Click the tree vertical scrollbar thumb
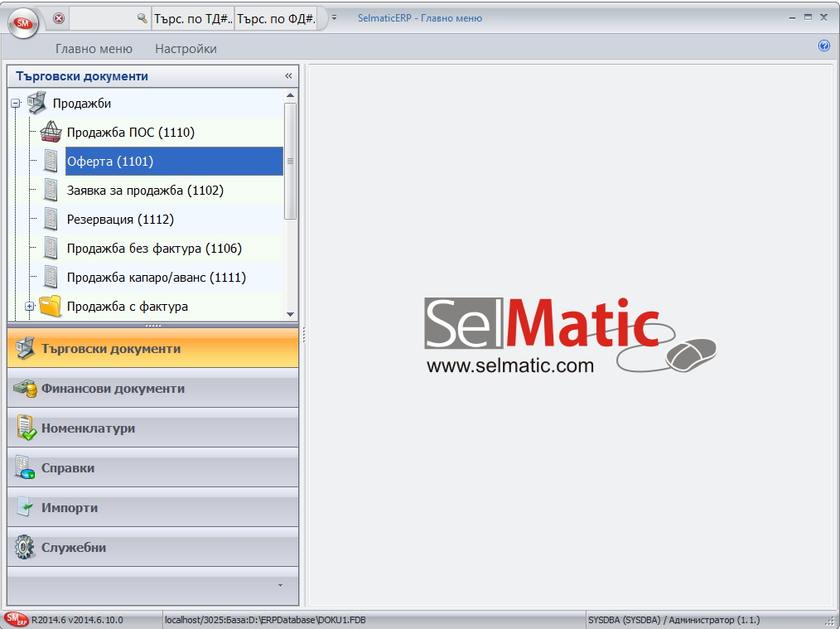 (x=291, y=161)
